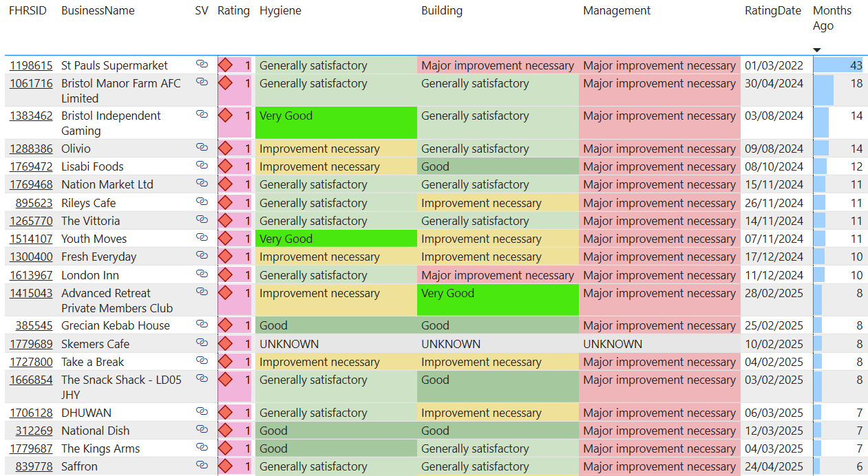
Task: Click the sort arrow under Months Ago
Action: 817,50
